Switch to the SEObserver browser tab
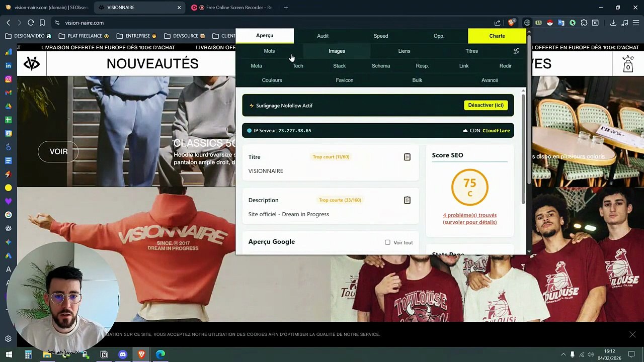The width and height of the screenshot is (644, 362). [x=46, y=8]
